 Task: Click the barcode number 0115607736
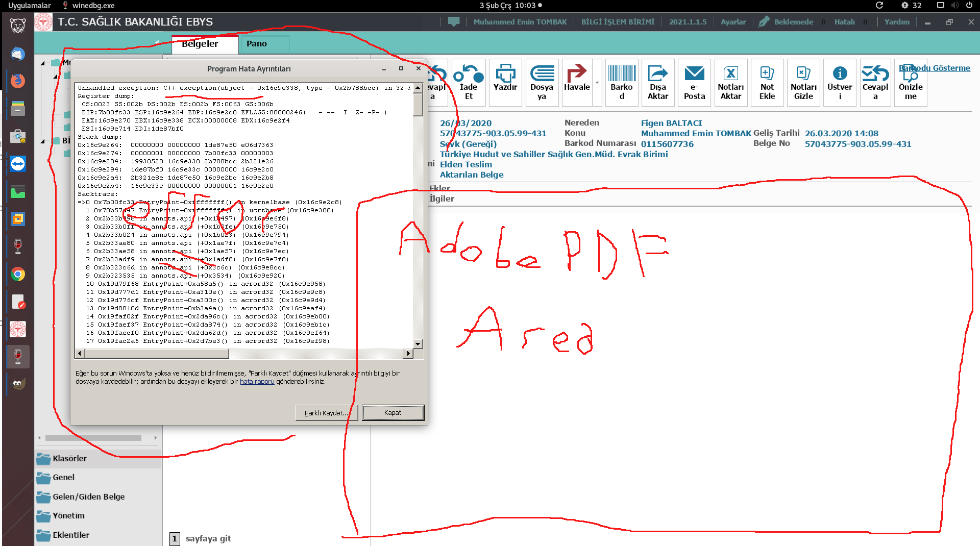tap(667, 144)
